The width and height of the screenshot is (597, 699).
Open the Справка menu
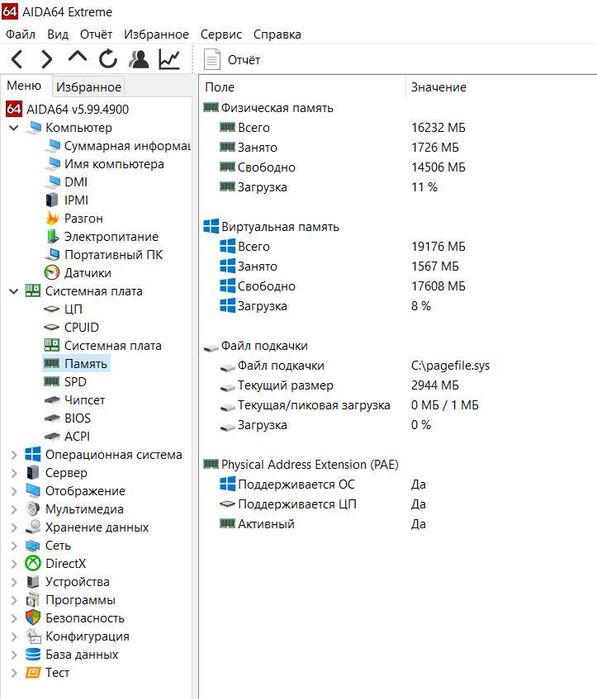pos(277,34)
